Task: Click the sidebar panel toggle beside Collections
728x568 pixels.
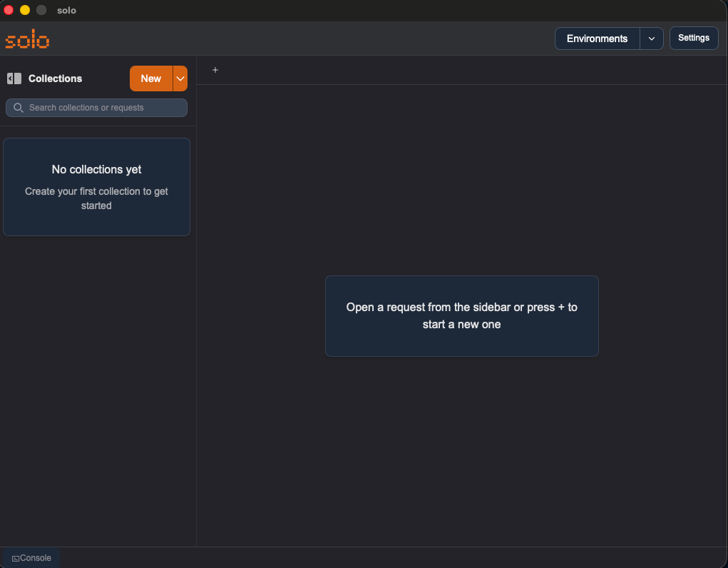Action: [14, 78]
